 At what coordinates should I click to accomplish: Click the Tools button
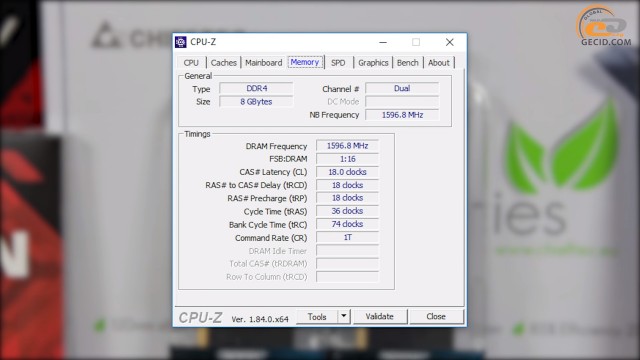coord(317,317)
